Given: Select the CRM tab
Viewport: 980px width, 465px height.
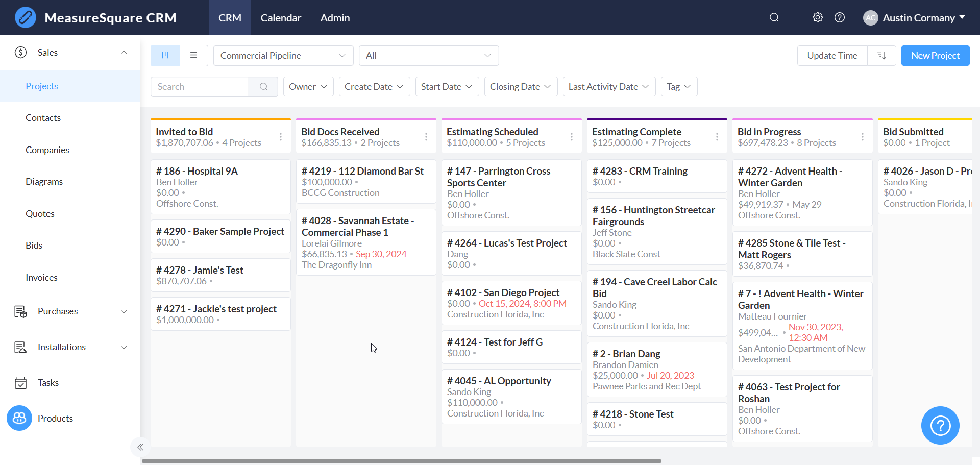Looking at the screenshot, I should (230, 17).
